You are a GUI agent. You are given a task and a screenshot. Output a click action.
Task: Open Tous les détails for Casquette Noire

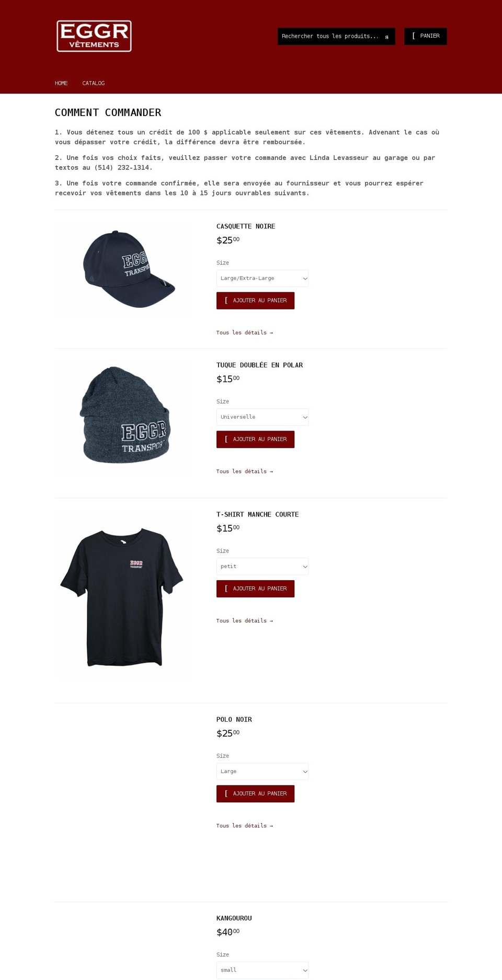pos(245,332)
